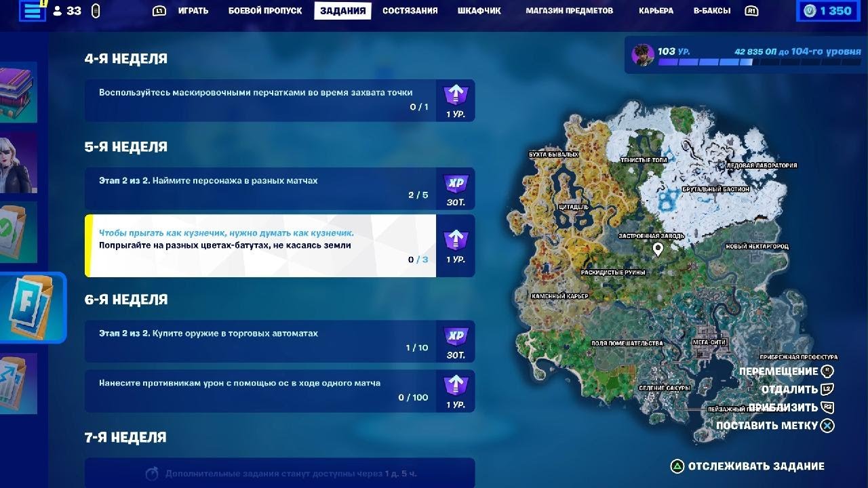Click ПРИБРЕЖНАЯ ПРЕФЕКТУРА label on map
This screenshot has width=868, height=488.
coord(799,357)
